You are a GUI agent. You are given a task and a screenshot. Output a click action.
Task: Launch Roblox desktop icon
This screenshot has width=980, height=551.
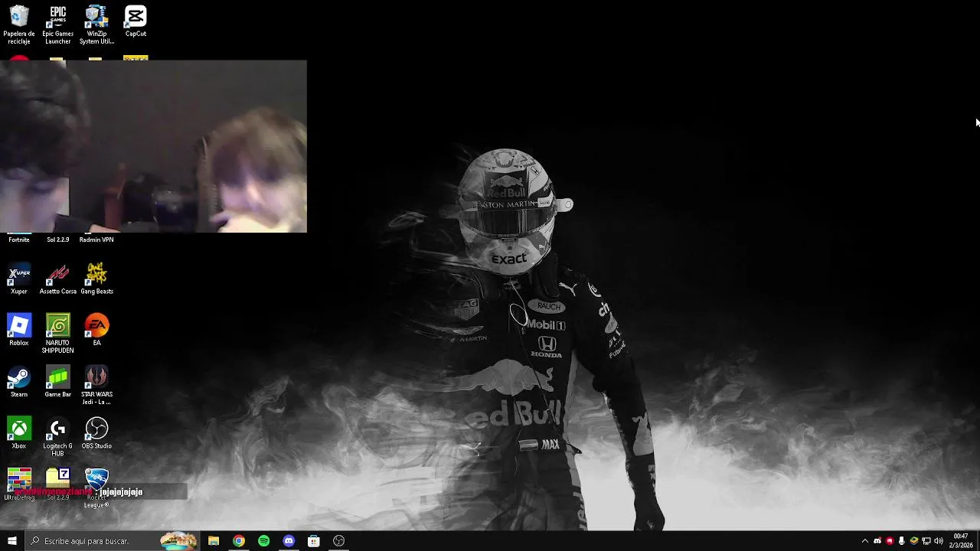[x=19, y=331]
